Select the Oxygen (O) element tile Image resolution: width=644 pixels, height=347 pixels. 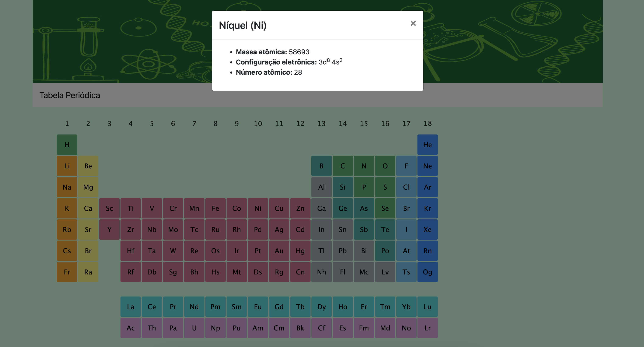click(385, 166)
